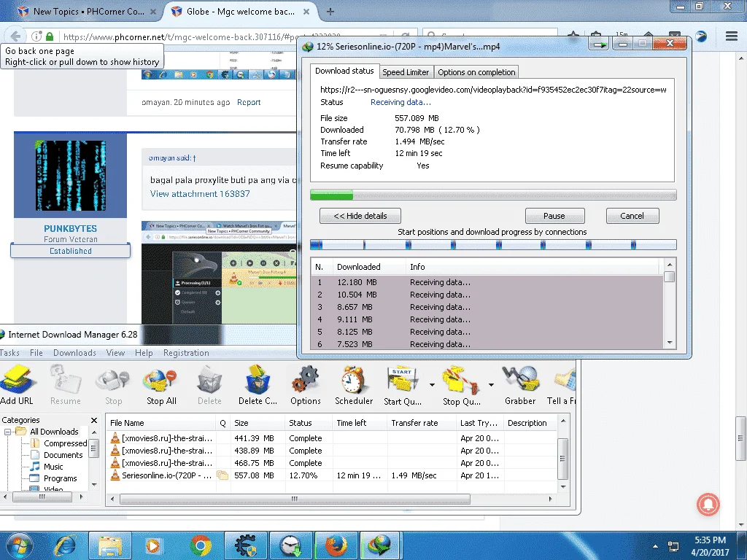Open the Downloads menu in IDM

(74, 353)
